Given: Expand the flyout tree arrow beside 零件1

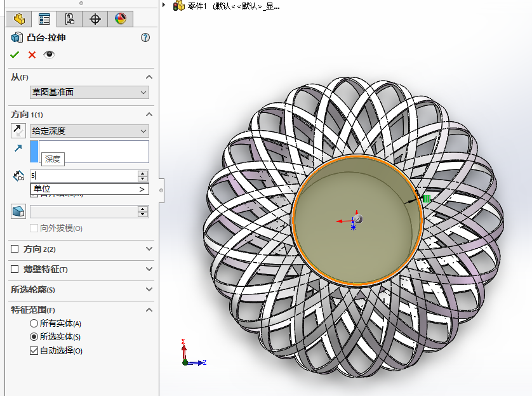Looking at the screenshot, I should 164,4.
